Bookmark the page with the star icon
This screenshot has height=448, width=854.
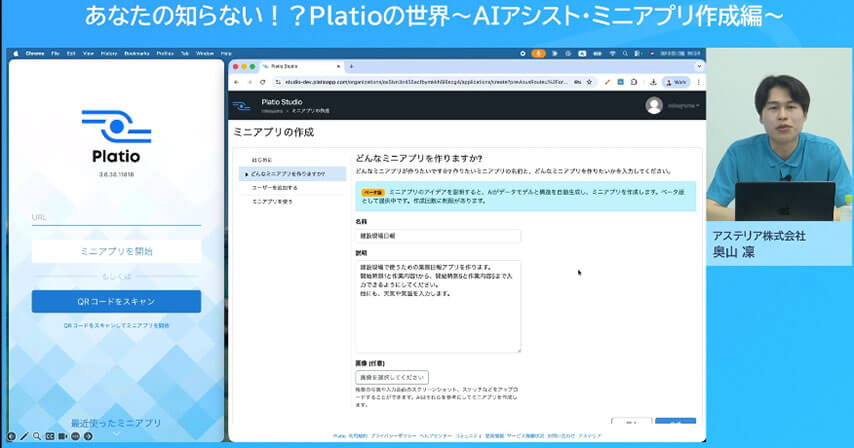[589, 82]
